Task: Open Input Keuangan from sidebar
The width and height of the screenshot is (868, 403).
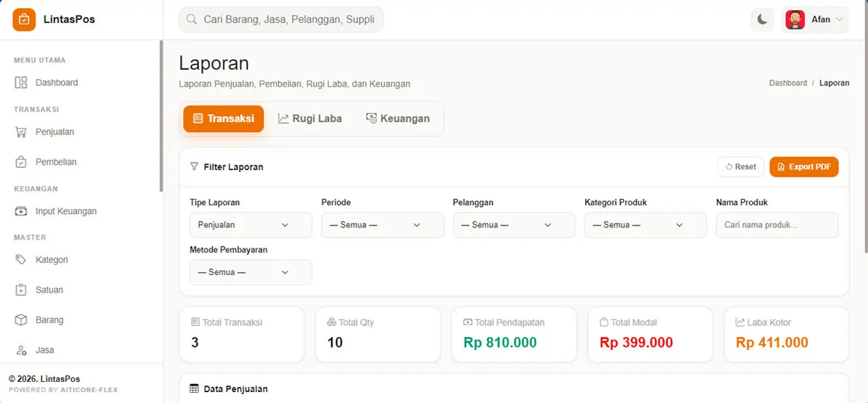Action: pos(56,211)
